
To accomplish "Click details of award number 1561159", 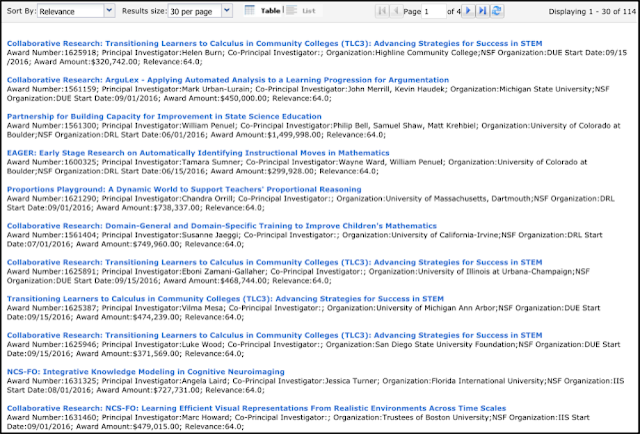I will pos(308,93).
